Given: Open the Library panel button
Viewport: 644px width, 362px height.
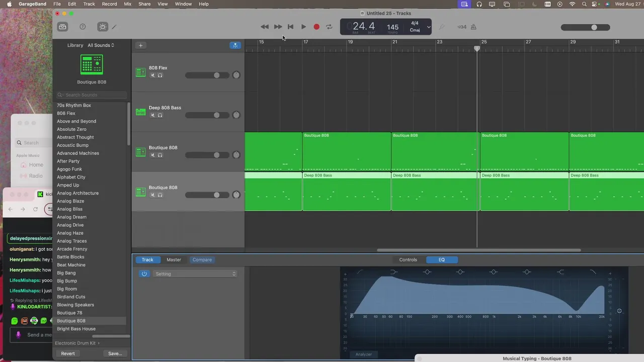Looking at the screenshot, I should (62, 27).
